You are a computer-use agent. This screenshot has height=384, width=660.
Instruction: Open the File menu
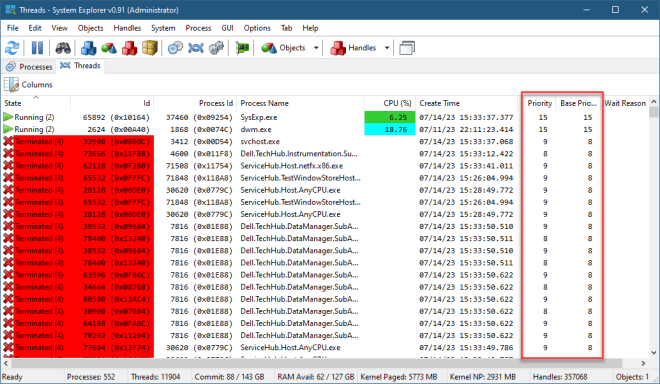pyautogui.click(x=13, y=28)
